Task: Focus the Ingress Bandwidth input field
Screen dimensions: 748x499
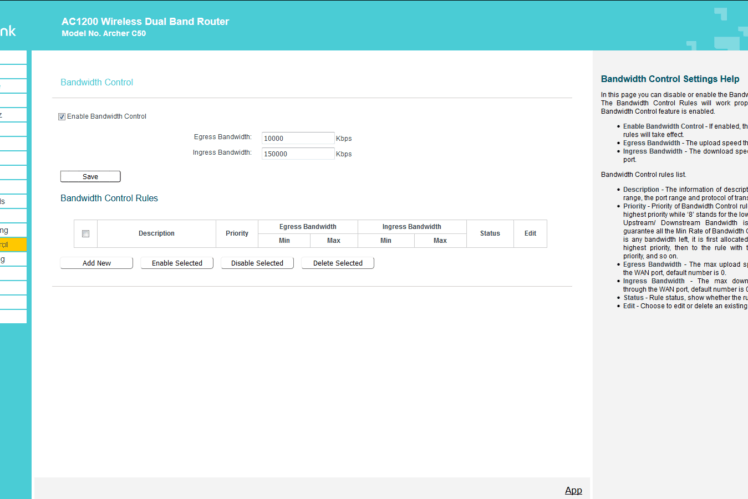Action: (x=297, y=154)
